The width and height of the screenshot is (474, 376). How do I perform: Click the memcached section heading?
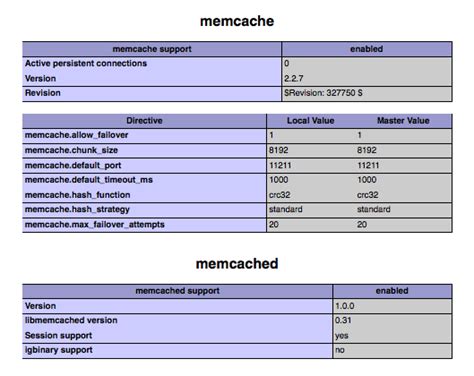coord(237,264)
